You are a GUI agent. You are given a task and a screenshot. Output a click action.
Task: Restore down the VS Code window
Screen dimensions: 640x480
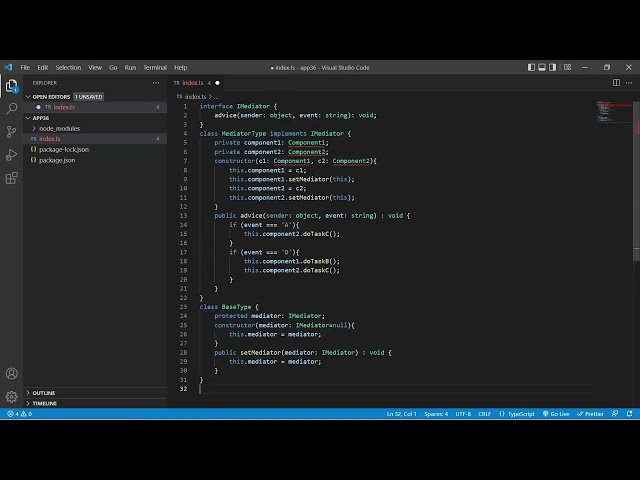(607, 67)
